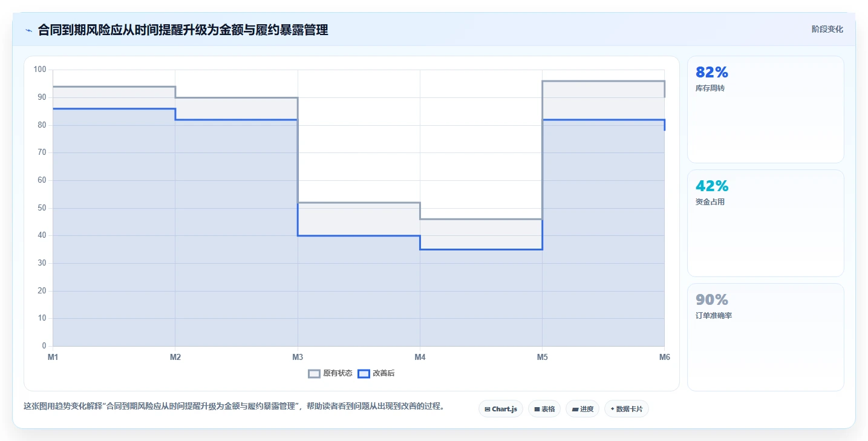Image resolution: width=868 pixels, height=441 pixels.
Task: Toggle the 原有状态 legend swatch
Action: tap(314, 374)
